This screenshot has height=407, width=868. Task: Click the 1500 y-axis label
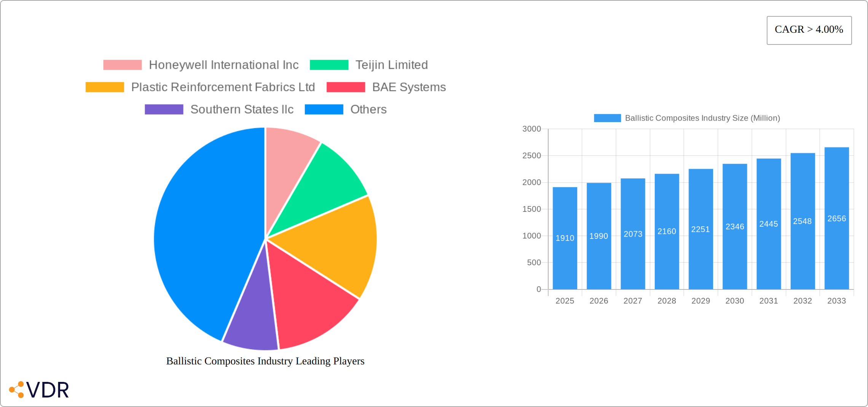(531, 209)
